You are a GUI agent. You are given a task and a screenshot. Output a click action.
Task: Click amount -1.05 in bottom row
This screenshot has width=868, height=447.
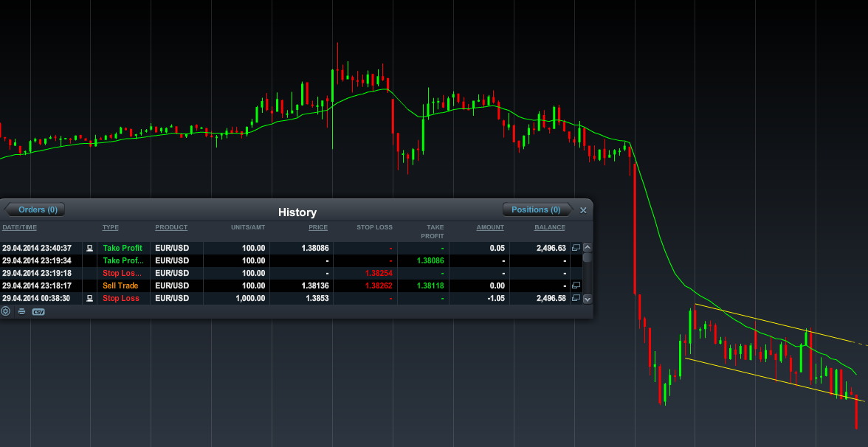coord(495,298)
